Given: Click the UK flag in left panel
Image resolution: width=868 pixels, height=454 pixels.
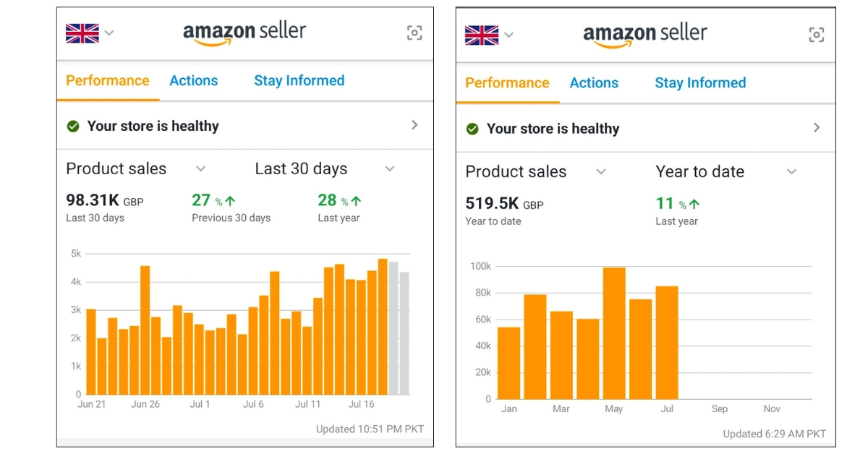Looking at the screenshot, I should [x=82, y=33].
